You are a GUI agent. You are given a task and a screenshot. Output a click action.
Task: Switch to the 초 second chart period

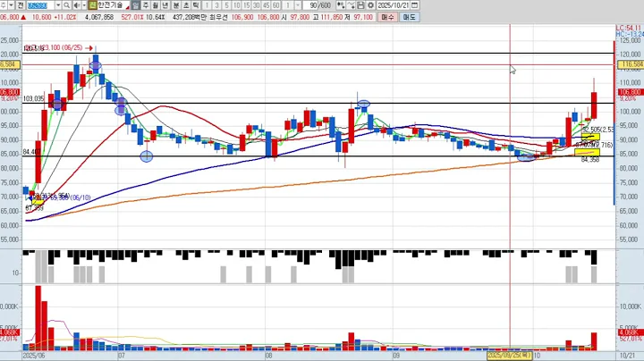pos(186,5)
